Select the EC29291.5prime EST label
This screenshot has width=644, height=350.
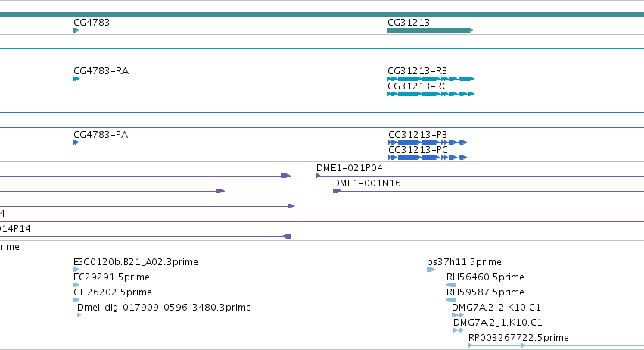click(111, 277)
